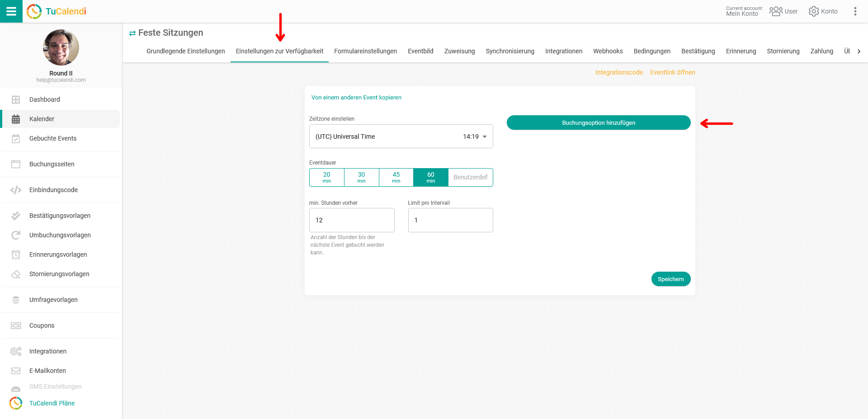Open the three-dot options menu
This screenshot has width=868, height=419.
[x=855, y=11]
